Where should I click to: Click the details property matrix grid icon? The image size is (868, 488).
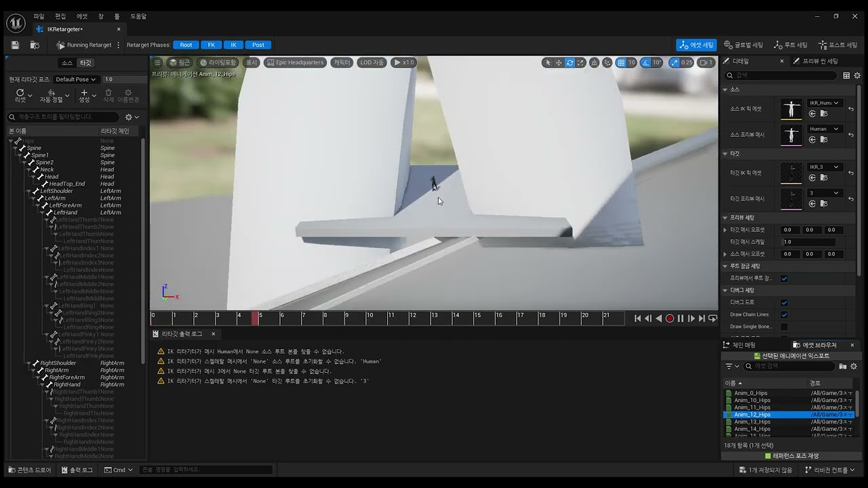[846, 75]
